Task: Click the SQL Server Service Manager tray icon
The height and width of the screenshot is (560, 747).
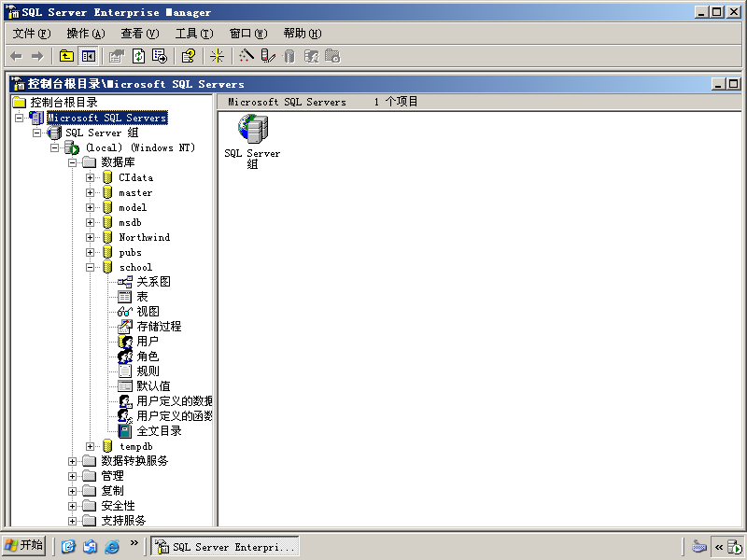Action: coord(735,547)
